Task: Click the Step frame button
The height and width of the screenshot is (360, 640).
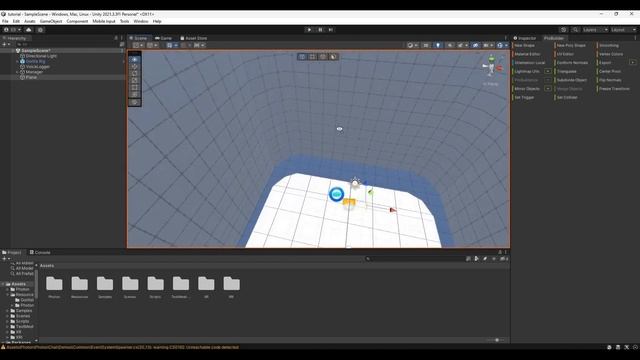Action: pyautogui.click(x=331, y=30)
